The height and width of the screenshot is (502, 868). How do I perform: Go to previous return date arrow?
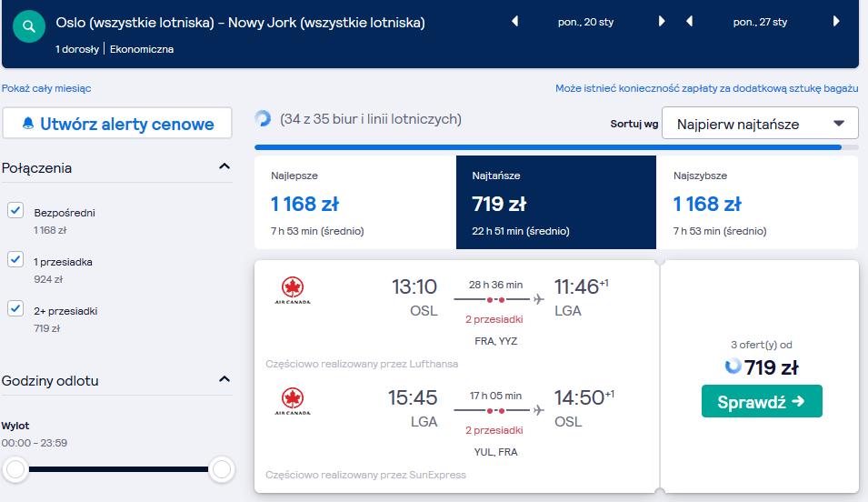point(689,22)
